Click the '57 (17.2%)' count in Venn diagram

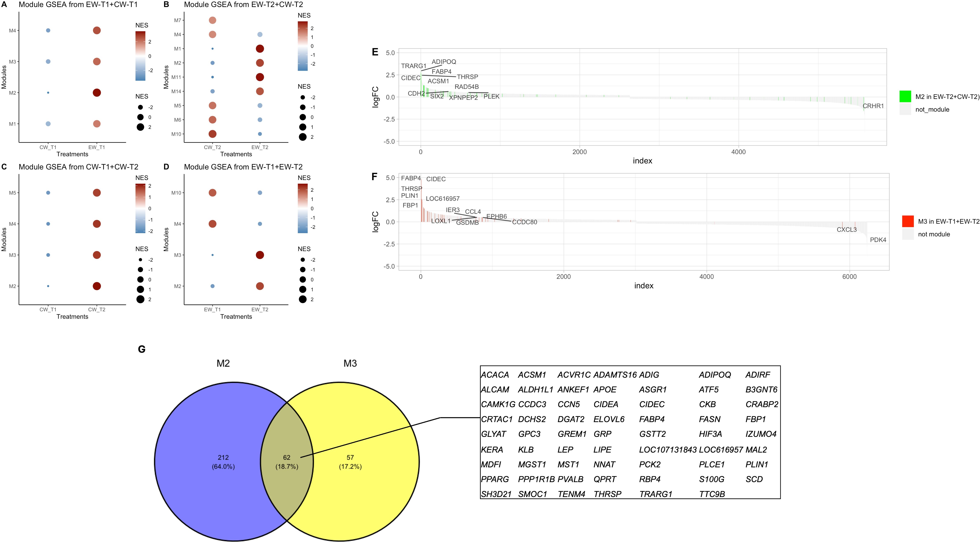click(x=350, y=462)
